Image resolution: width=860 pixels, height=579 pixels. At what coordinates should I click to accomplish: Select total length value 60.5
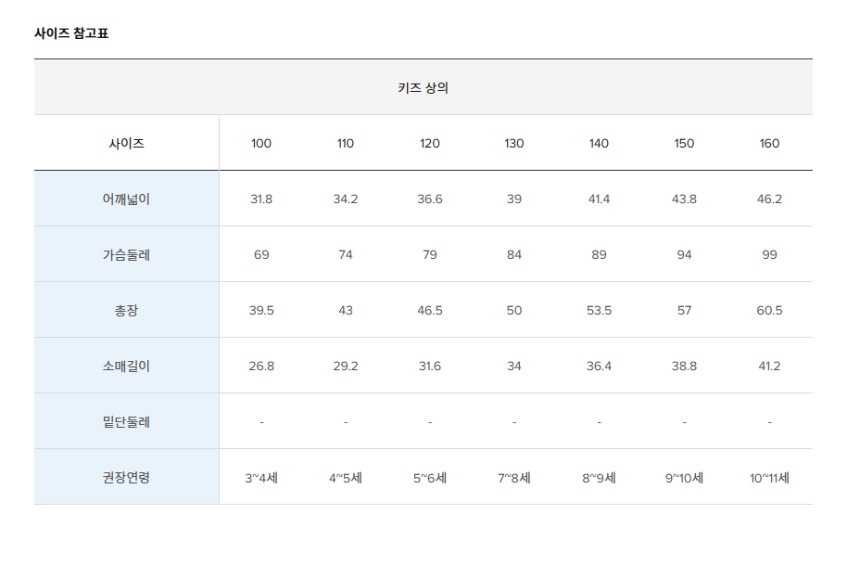coord(769,310)
